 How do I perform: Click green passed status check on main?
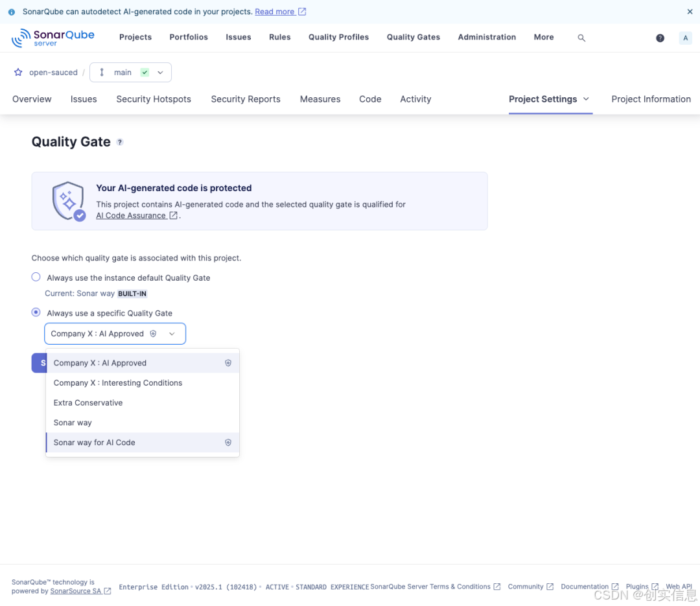pos(145,73)
